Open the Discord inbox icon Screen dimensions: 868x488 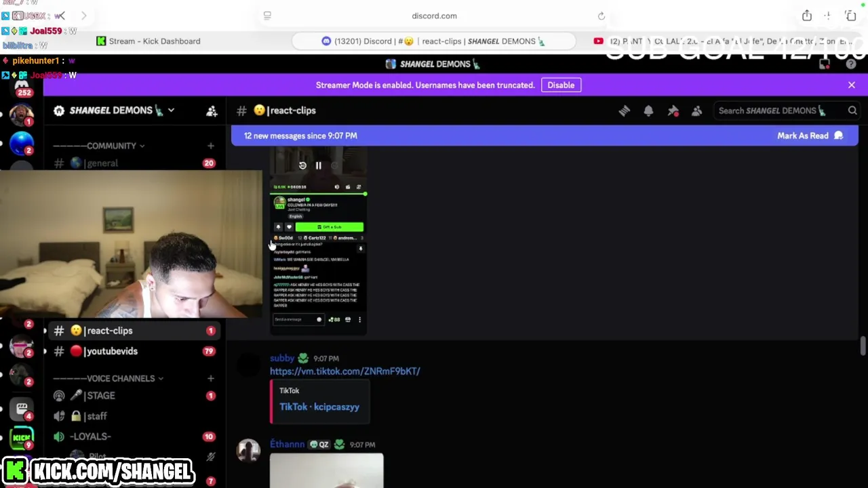click(825, 64)
